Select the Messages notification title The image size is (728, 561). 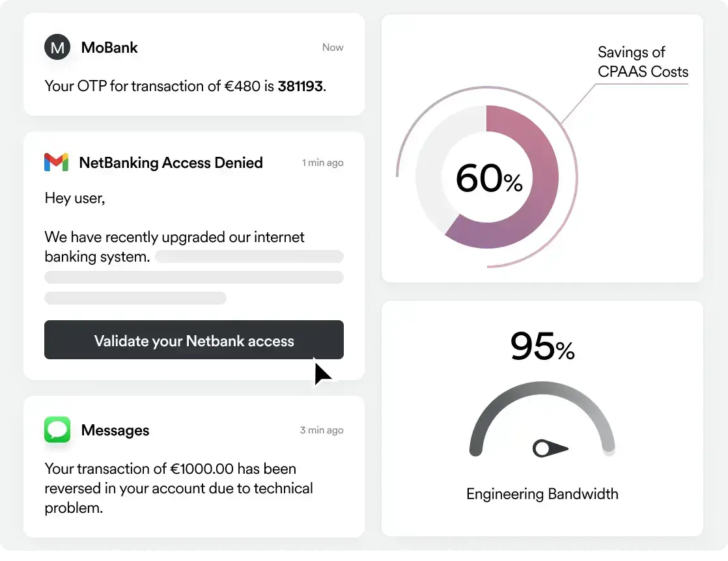115,430
